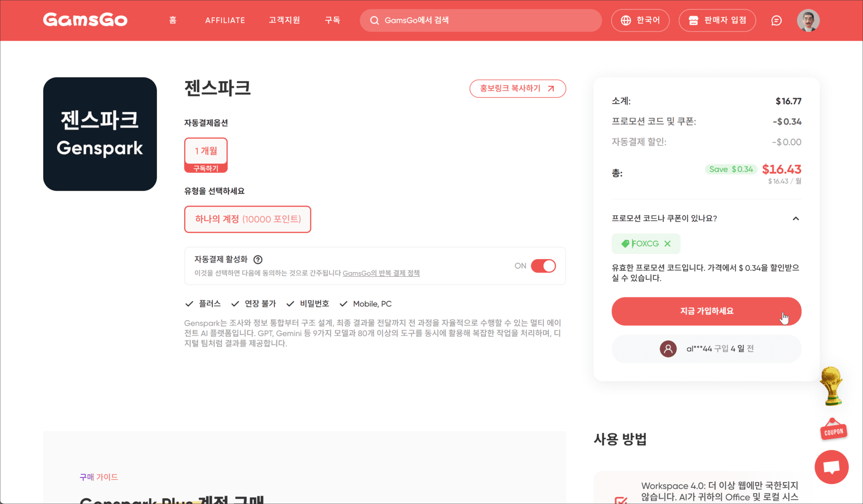This screenshot has height=504, width=863.
Task: Click the World Cup trophy icon
Action: click(831, 386)
